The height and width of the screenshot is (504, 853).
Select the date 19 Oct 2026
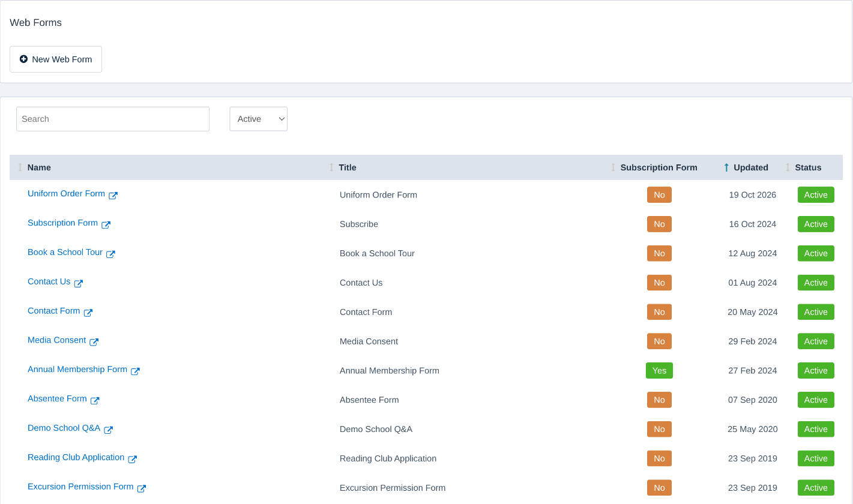pyautogui.click(x=753, y=195)
